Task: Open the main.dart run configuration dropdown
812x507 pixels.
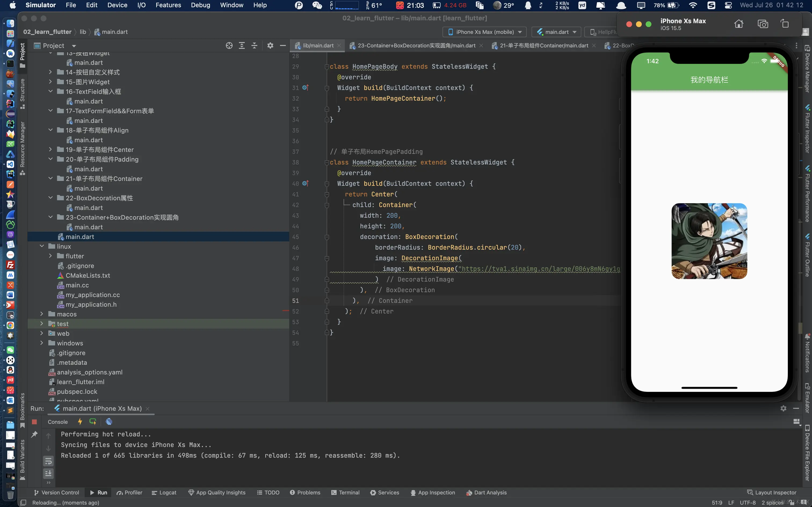Action: (x=557, y=32)
